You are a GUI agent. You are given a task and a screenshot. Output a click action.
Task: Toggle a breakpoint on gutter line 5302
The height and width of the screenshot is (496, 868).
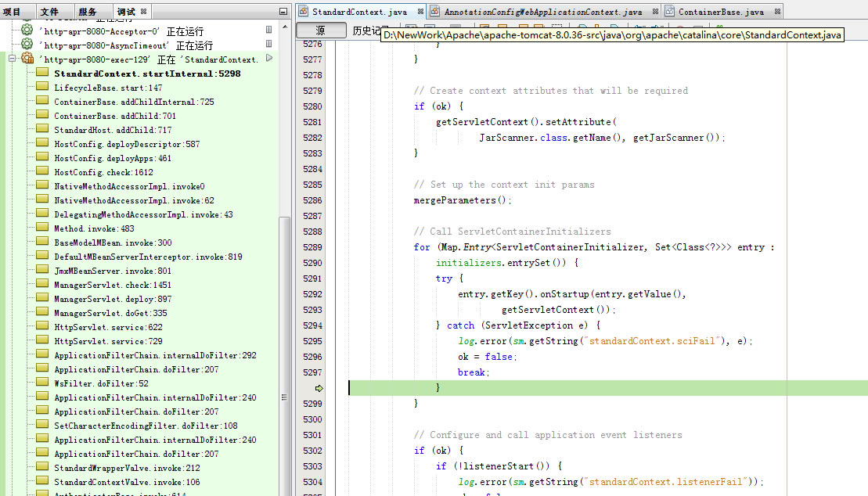(313, 451)
